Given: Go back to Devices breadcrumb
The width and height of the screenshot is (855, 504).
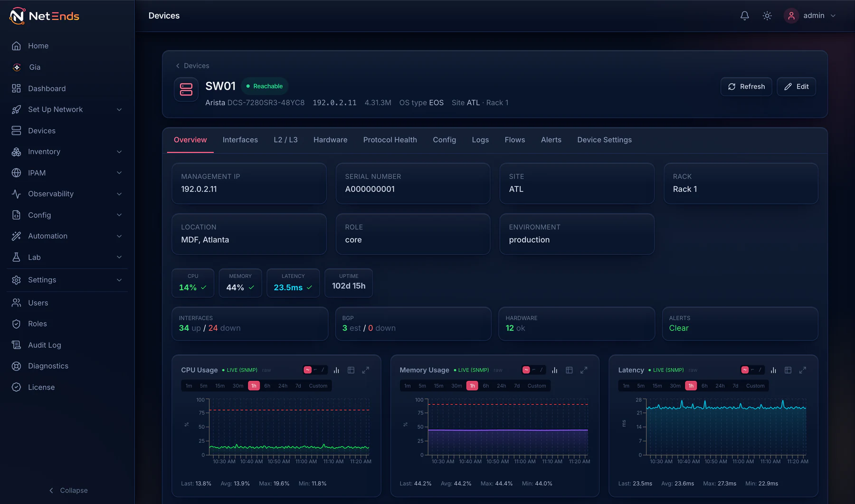Looking at the screenshot, I should pos(192,66).
